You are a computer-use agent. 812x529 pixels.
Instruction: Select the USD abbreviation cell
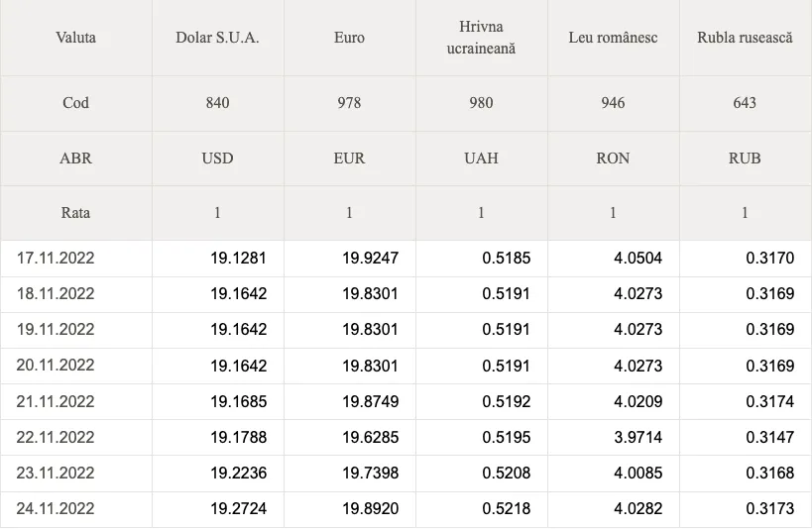pos(217,159)
